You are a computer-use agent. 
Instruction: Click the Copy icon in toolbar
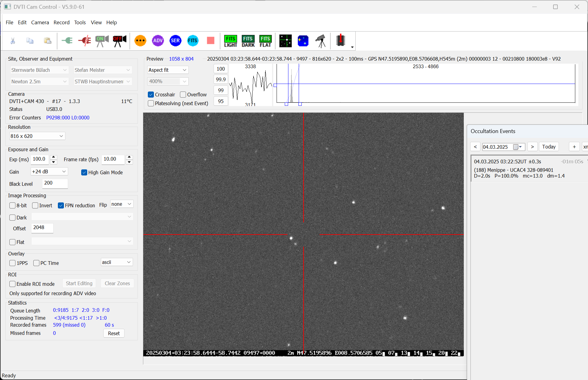pos(30,41)
